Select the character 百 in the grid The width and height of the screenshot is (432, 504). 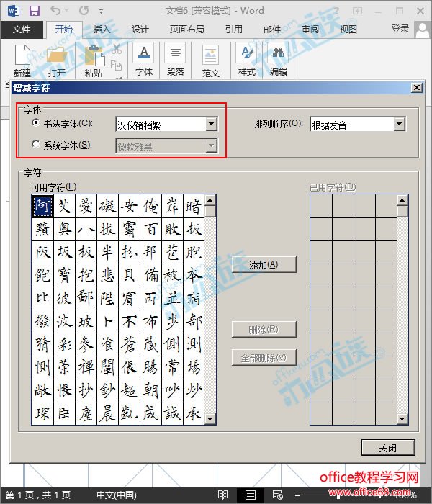coord(150,229)
